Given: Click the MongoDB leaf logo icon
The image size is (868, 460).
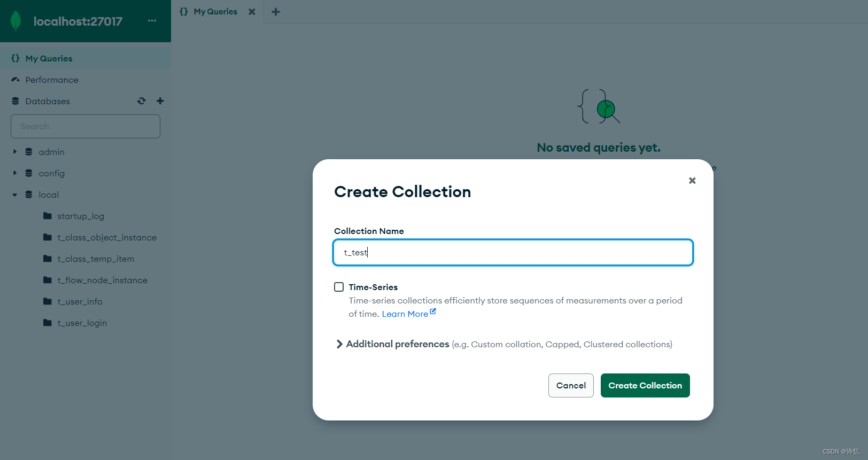Looking at the screenshot, I should point(16,21).
